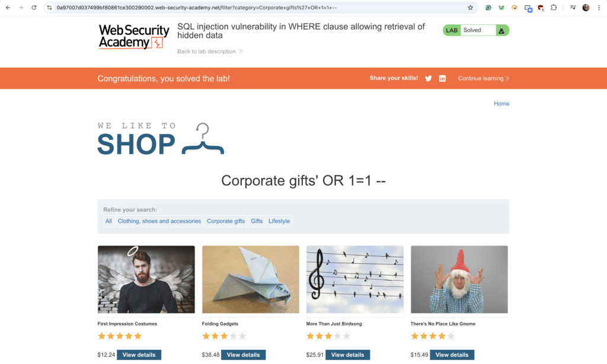Open the browser profile avatar
Screen dimensions: 607x364
(586, 8)
